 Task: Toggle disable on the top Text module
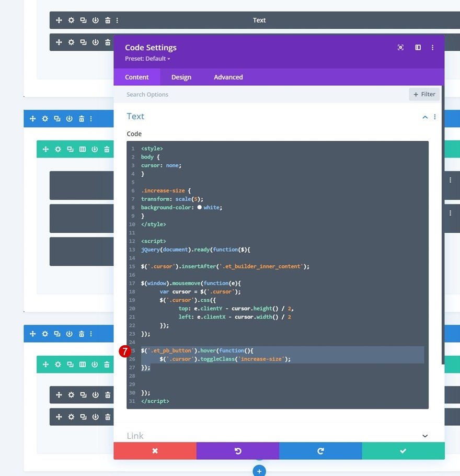coord(95,20)
